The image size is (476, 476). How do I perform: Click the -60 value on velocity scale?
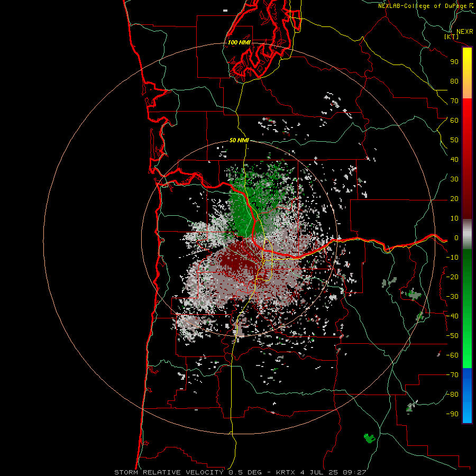click(452, 355)
